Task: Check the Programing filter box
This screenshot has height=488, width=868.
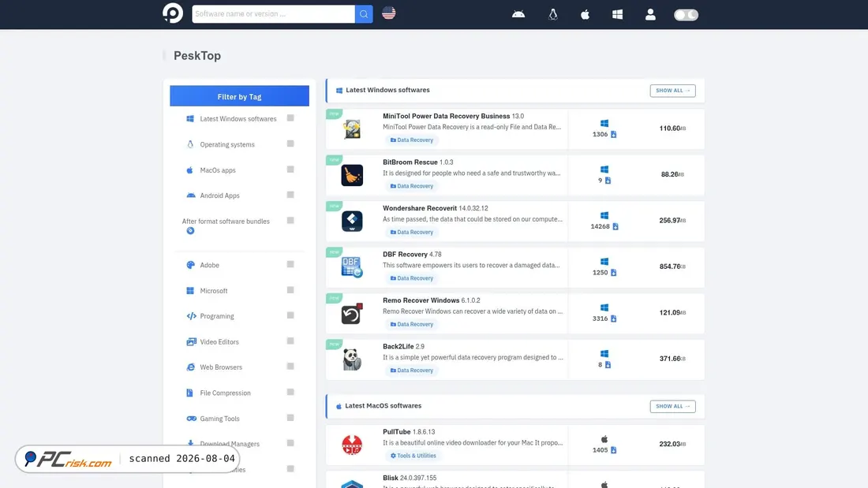Action: (290, 315)
